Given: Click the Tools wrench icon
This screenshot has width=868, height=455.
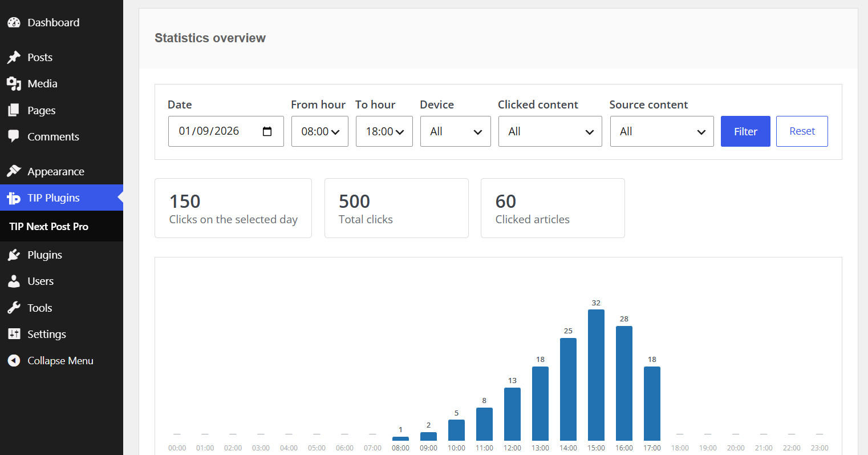Looking at the screenshot, I should [14, 308].
